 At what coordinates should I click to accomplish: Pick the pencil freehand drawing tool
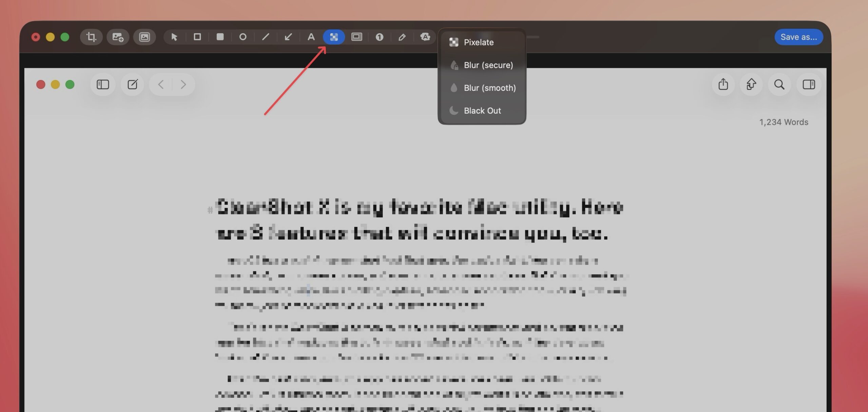(402, 37)
